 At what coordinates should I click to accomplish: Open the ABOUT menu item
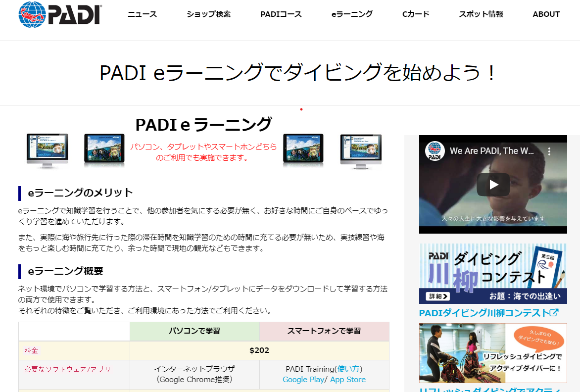point(546,14)
